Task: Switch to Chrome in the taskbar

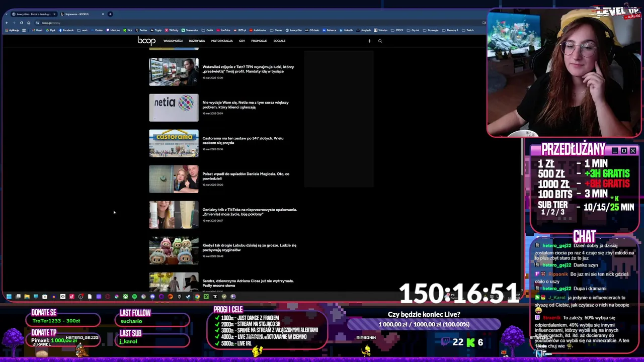Action: click(197, 297)
